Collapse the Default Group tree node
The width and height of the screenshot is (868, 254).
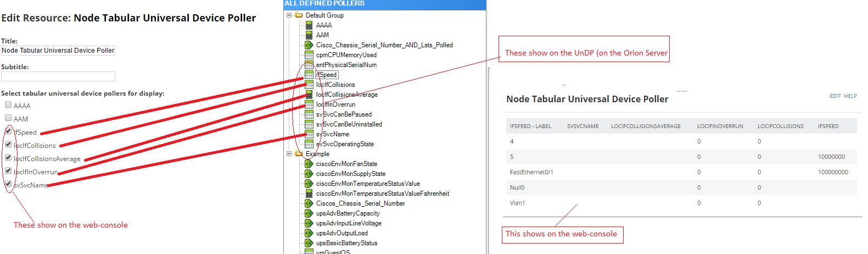289,15
